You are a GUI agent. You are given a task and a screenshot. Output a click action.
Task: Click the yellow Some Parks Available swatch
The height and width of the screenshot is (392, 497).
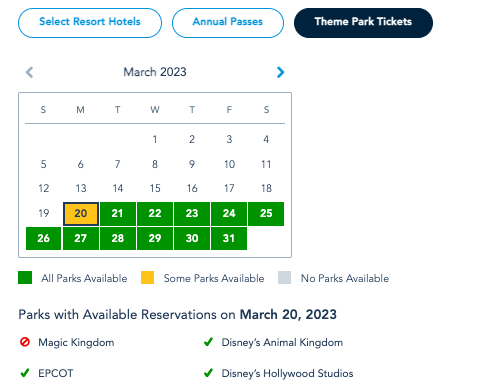[x=147, y=277]
